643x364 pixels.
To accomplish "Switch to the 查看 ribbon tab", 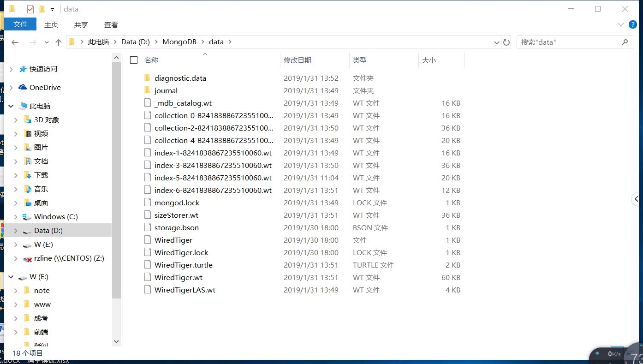I will click(111, 24).
